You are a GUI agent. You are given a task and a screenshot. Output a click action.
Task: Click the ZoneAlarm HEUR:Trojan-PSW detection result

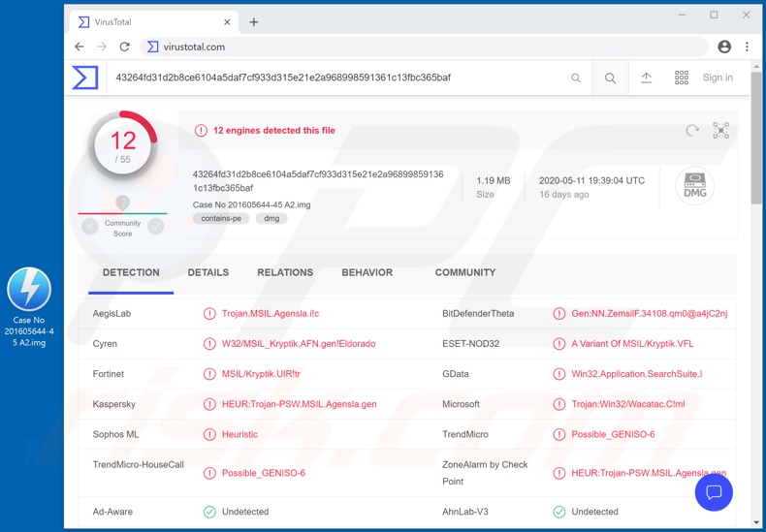pos(649,473)
